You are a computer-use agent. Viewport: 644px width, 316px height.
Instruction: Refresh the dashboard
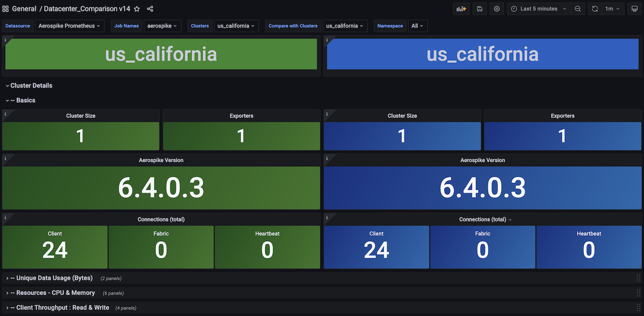[x=595, y=9]
